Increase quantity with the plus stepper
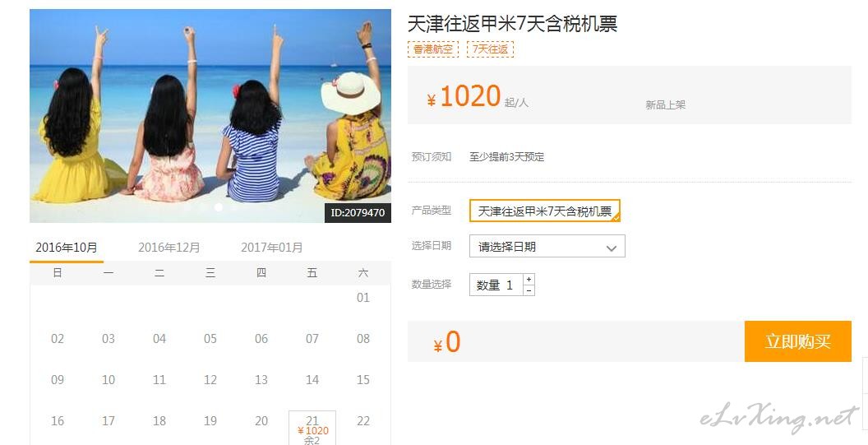 [x=529, y=280]
